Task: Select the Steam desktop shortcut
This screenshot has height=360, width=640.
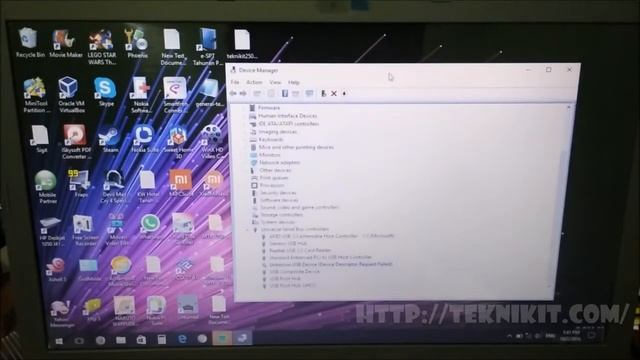Action: coord(110,140)
